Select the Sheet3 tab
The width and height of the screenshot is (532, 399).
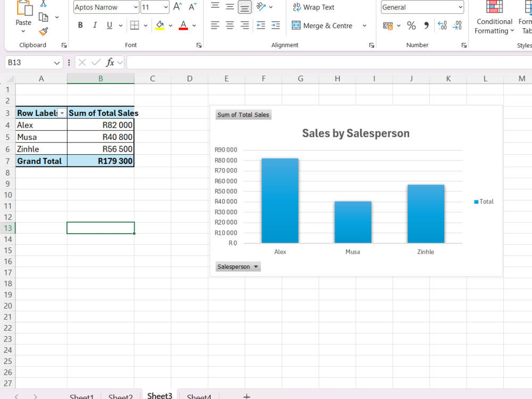[160, 396]
